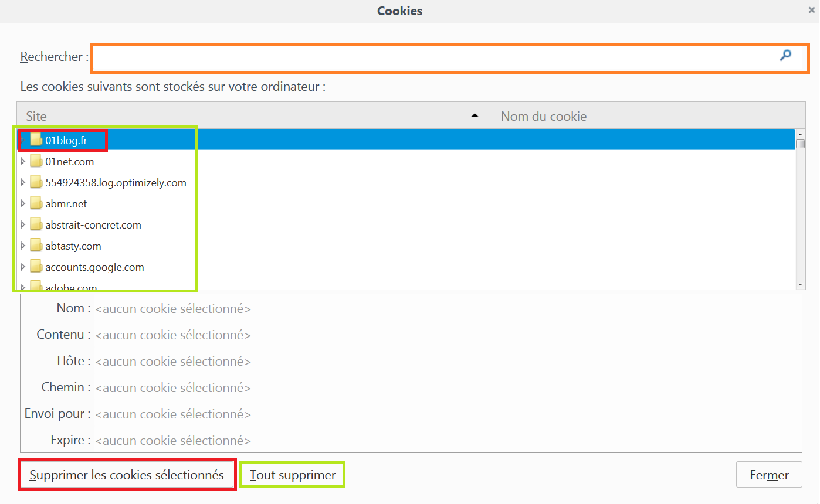Click the scrollbar up arrow of site list
Viewport: 820px width, 504px height.
coord(801,134)
